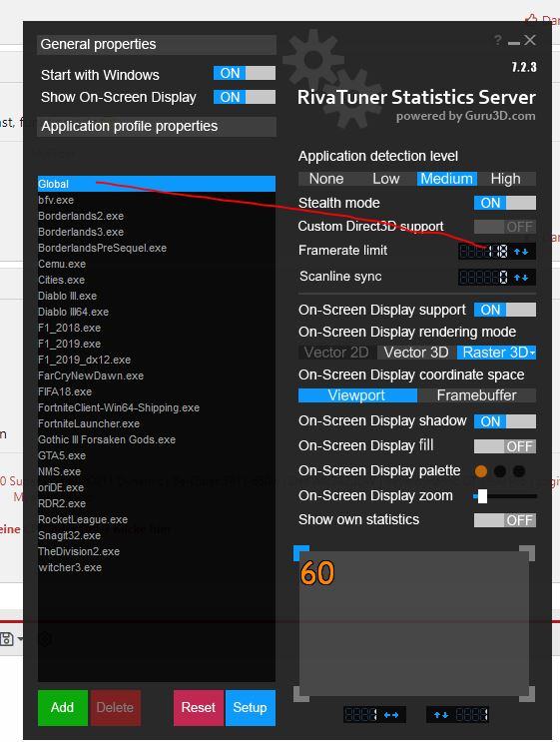Screen dimensions: 560x742
Task: Click the 60 FPS text in OSD preview
Action: point(317,573)
